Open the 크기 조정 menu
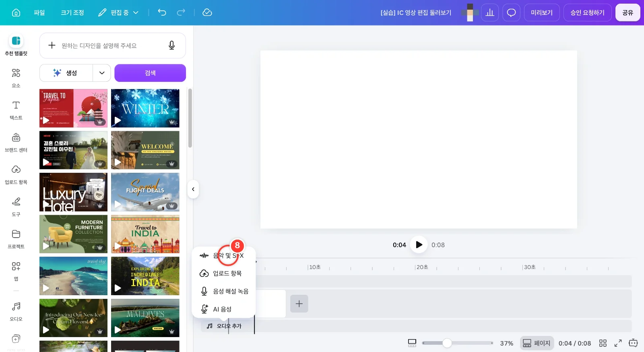The width and height of the screenshot is (644, 352). [x=72, y=12]
